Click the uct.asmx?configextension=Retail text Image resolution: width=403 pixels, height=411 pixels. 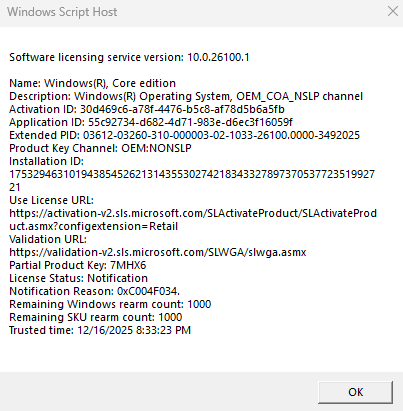pos(94,226)
